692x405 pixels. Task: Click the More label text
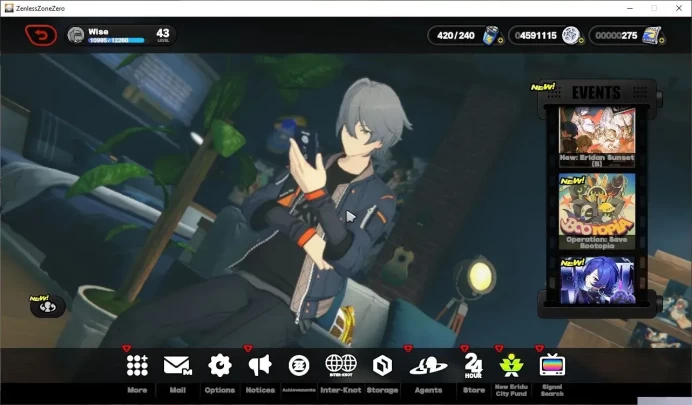(x=137, y=390)
